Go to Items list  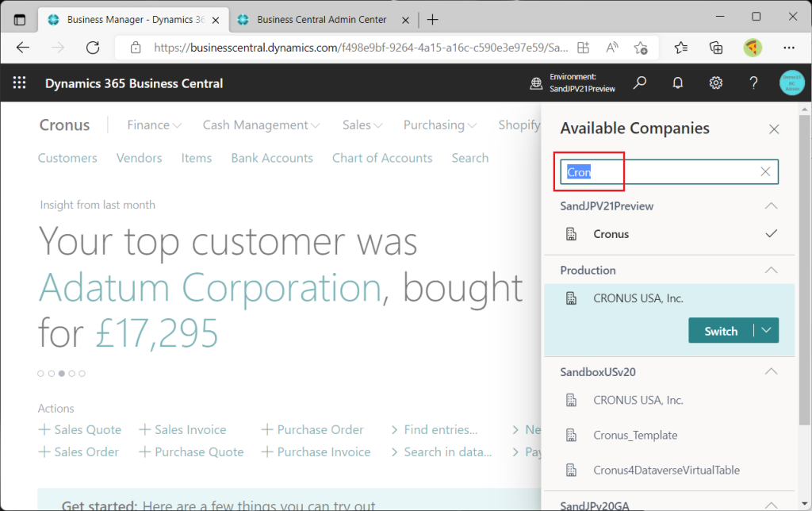pos(197,158)
